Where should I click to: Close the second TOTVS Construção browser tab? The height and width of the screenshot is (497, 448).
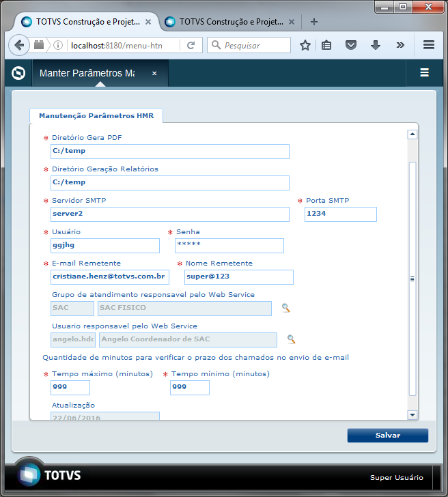(292, 22)
